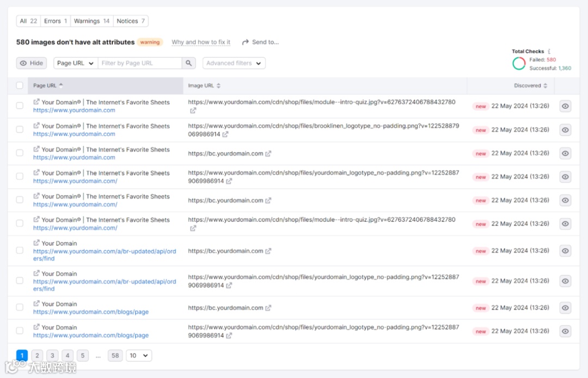Viewport: 588px width, 378px height.
Task: Open api/orders/find page link in logotype row
Action: click(x=104, y=285)
